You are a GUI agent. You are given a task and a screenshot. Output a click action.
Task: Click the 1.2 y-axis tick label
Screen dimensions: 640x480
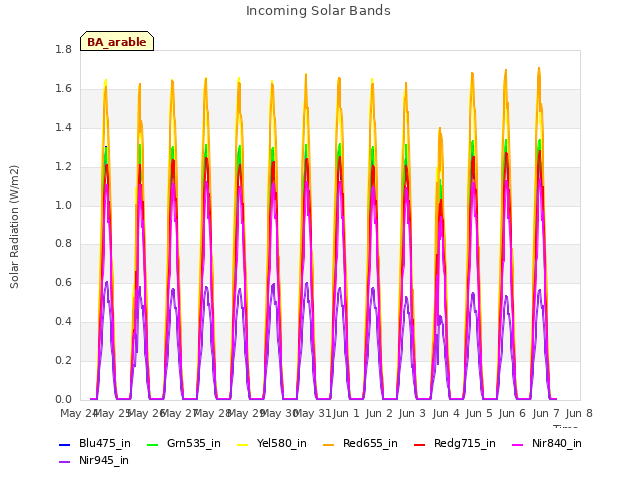point(63,166)
